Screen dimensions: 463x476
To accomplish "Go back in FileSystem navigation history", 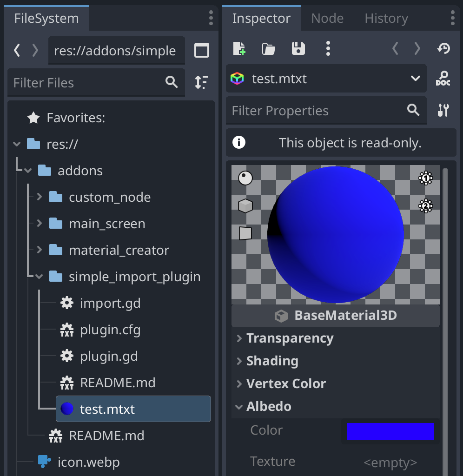I will 17,50.
